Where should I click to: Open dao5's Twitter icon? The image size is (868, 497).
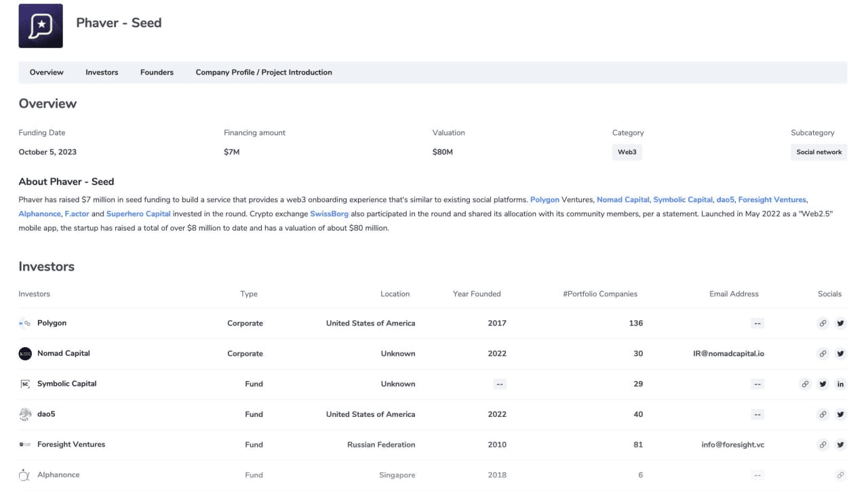click(x=840, y=414)
